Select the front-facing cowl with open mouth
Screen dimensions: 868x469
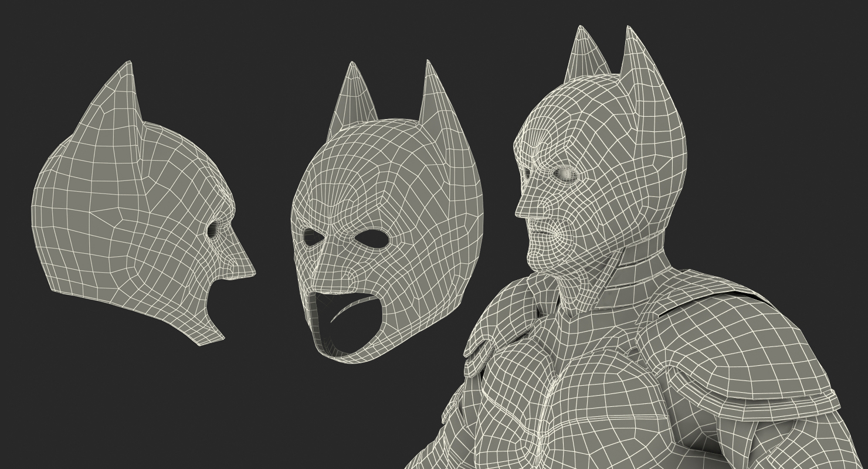pyautogui.click(x=387, y=211)
